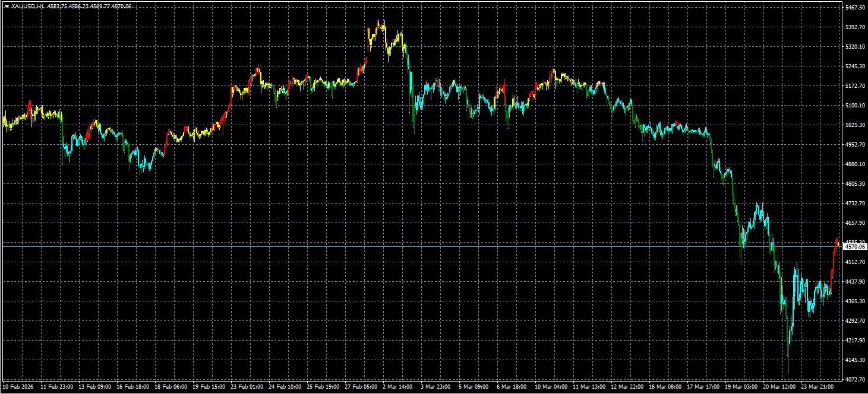Click the 11 Feb 23:00 time axis label

click(x=57, y=387)
